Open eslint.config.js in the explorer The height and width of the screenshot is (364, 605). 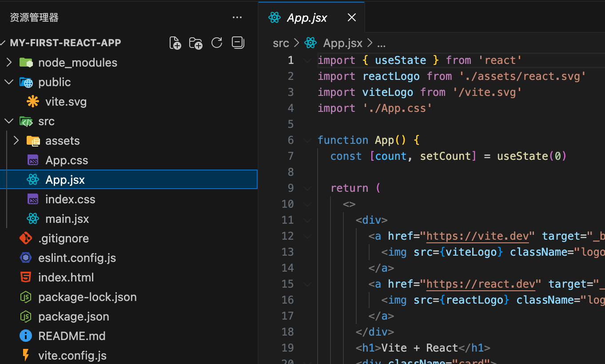pos(77,258)
